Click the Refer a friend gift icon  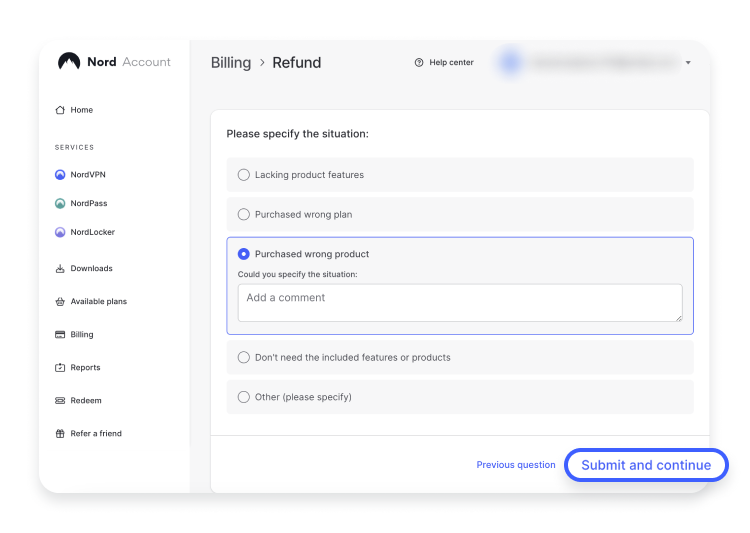60,434
